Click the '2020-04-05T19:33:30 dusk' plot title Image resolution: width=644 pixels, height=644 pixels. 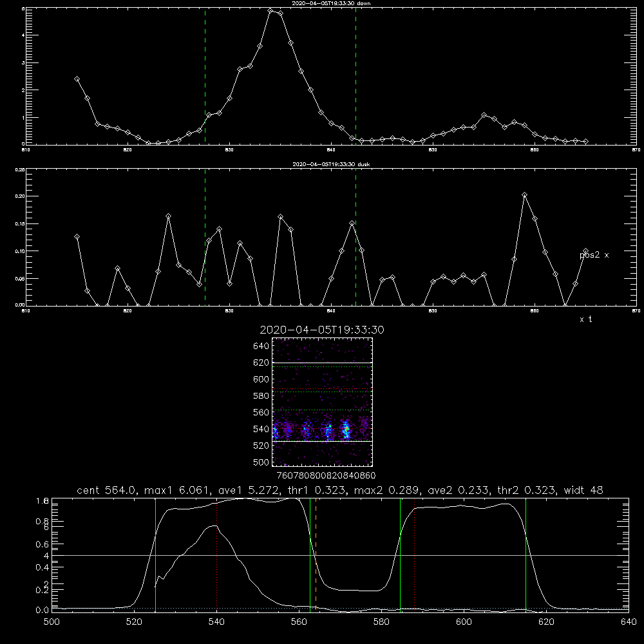coord(331,164)
